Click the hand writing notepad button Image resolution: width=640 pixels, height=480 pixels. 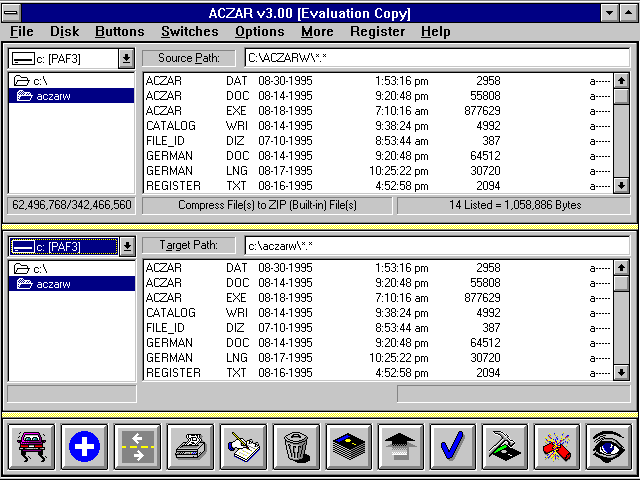tap(242, 446)
